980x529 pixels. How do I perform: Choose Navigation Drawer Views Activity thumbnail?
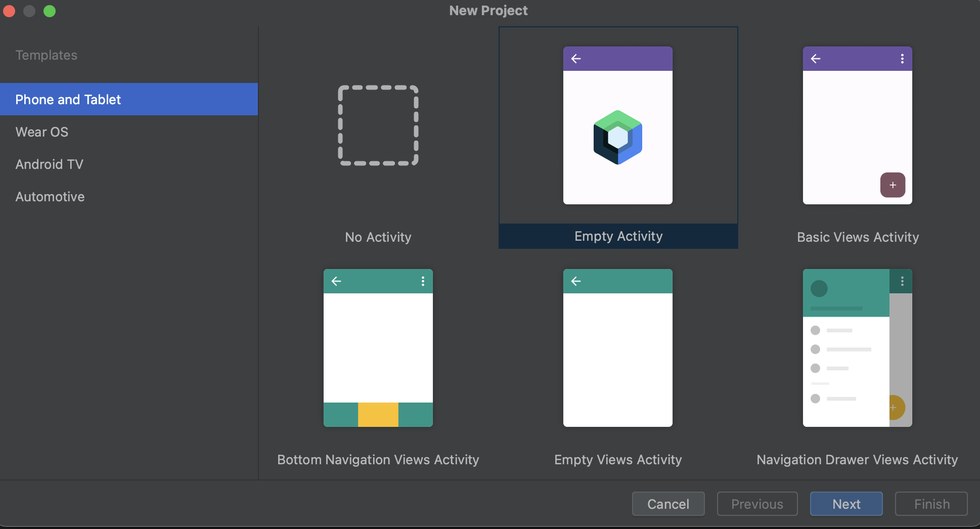[x=858, y=348]
